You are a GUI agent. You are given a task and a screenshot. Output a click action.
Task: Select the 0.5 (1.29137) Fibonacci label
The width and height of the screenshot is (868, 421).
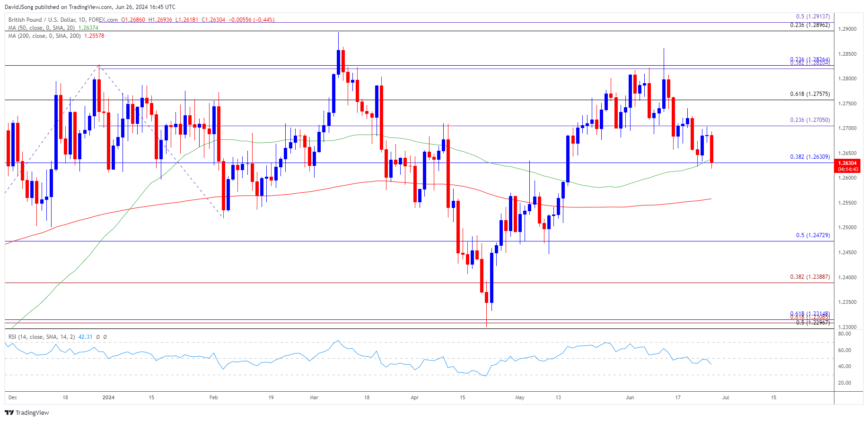pyautogui.click(x=813, y=17)
